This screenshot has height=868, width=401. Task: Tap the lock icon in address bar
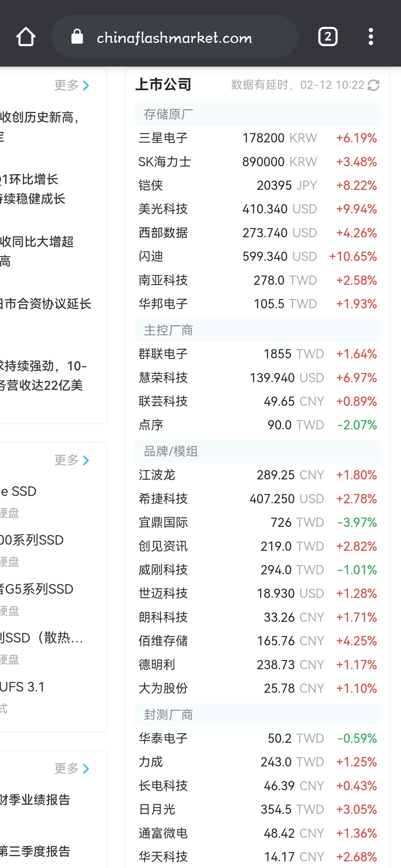coord(77,36)
